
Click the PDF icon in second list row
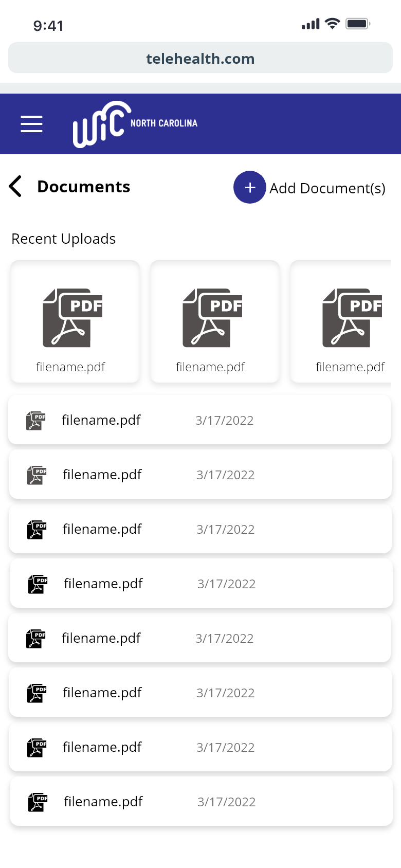[37, 475]
